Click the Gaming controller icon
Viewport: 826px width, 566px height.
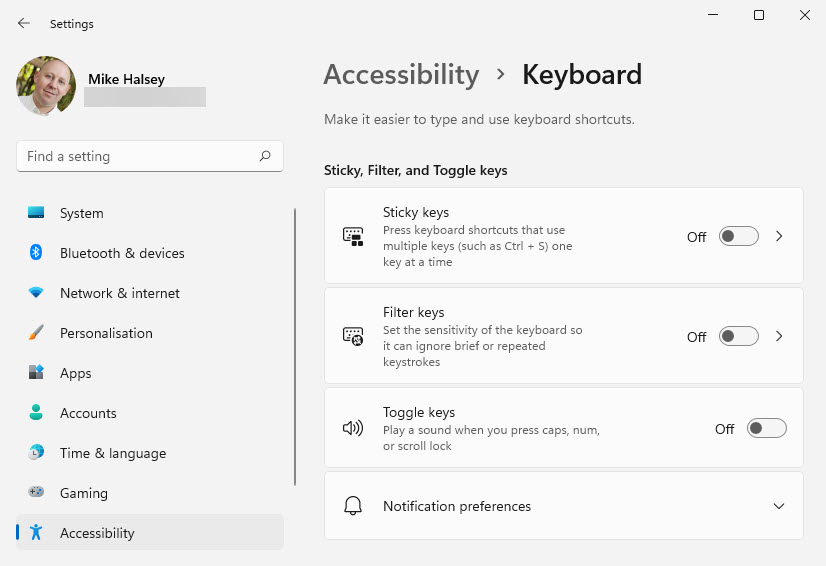[x=36, y=493]
